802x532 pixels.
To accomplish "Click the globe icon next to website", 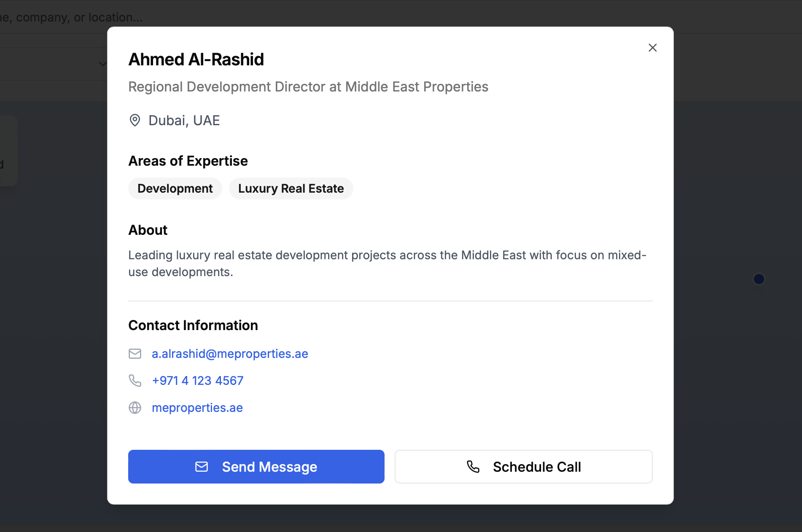I will [135, 408].
